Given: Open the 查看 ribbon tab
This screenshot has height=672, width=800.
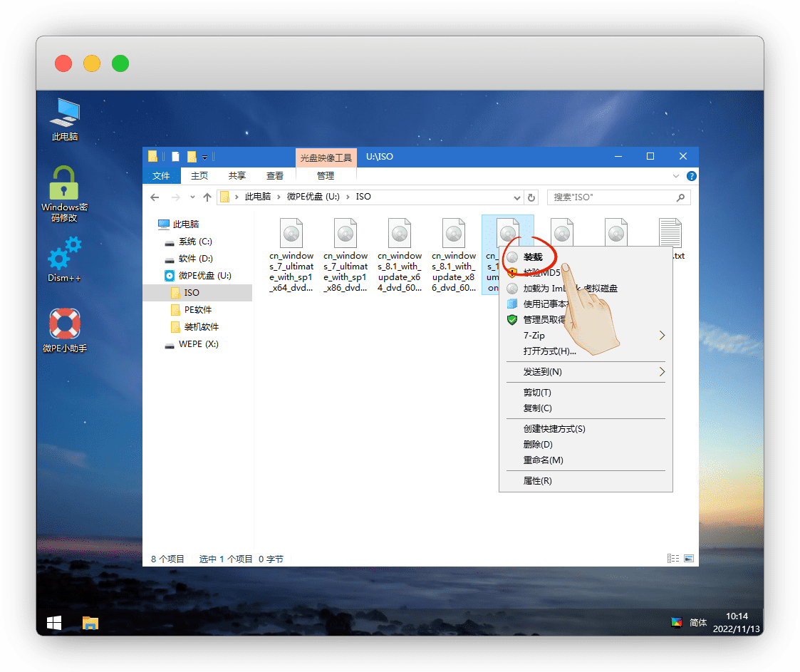Looking at the screenshot, I should (275, 176).
